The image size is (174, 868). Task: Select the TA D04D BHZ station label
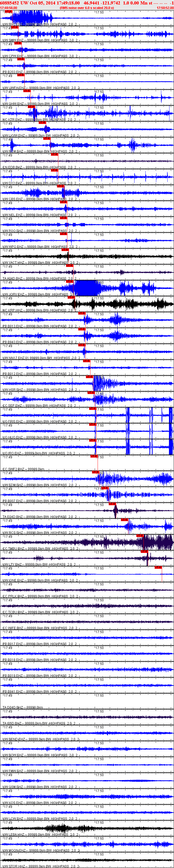[x=23, y=707]
